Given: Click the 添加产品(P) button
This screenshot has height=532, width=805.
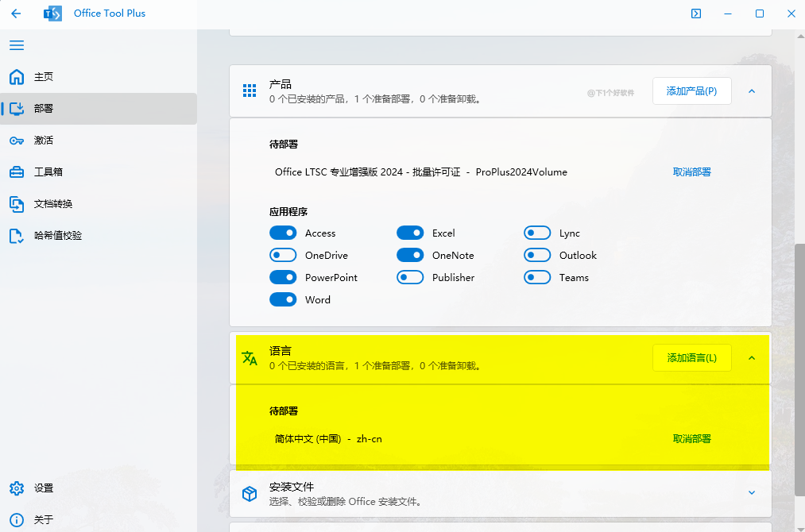Looking at the screenshot, I should tap(691, 91).
